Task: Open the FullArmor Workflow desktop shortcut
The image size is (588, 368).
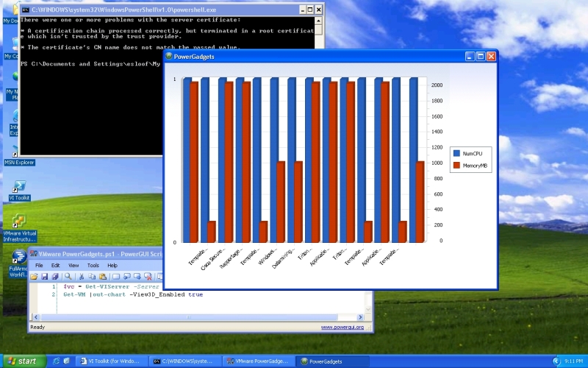Action: pyautogui.click(x=18, y=263)
